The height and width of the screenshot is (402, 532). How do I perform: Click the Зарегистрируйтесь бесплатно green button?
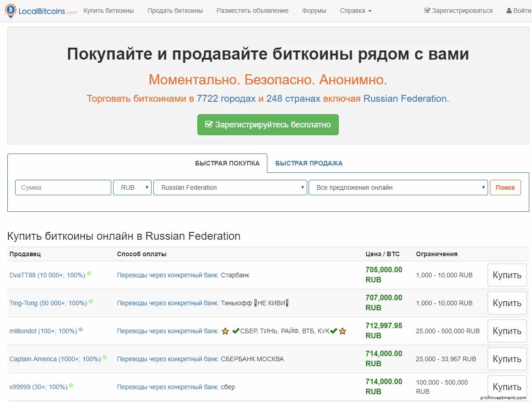point(268,125)
